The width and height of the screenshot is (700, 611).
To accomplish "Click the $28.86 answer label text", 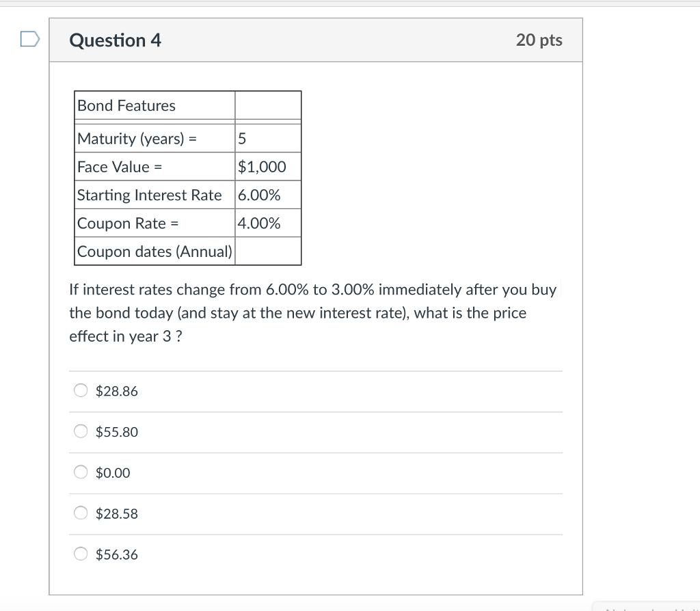I will point(116,391).
